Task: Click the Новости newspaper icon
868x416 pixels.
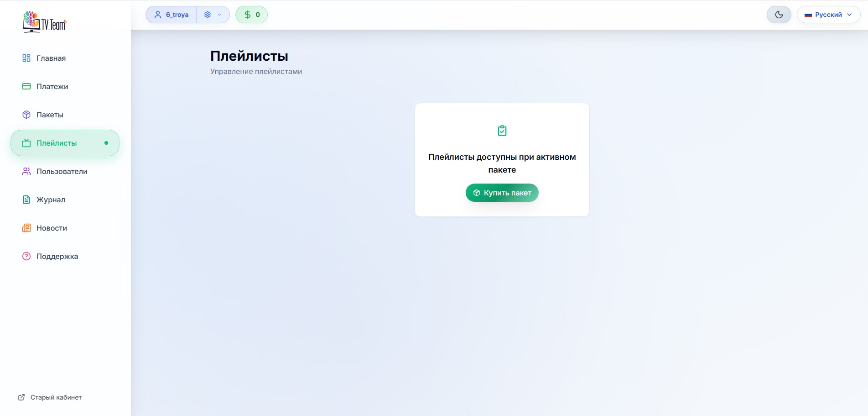Action: point(26,228)
